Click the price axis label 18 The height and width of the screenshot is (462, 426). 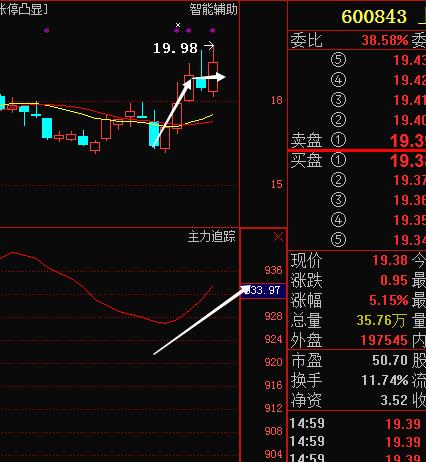276,100
